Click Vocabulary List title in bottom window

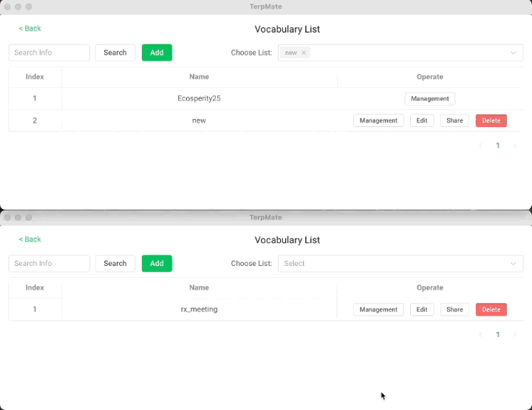click(x=287, y=240)
